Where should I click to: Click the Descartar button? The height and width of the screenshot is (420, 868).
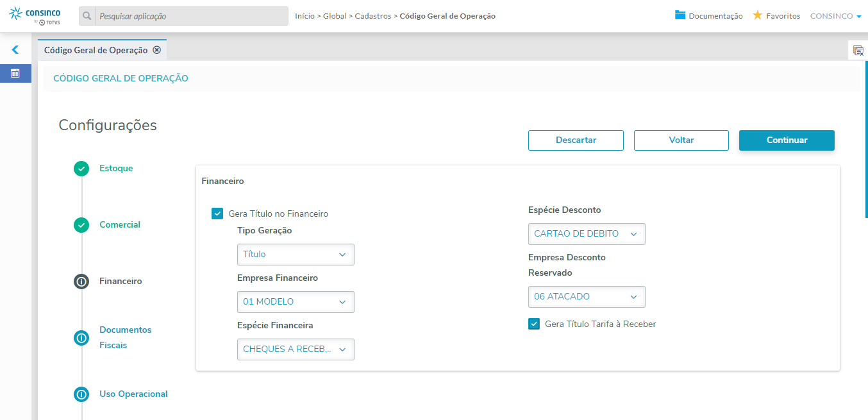(x=576, y=140)
